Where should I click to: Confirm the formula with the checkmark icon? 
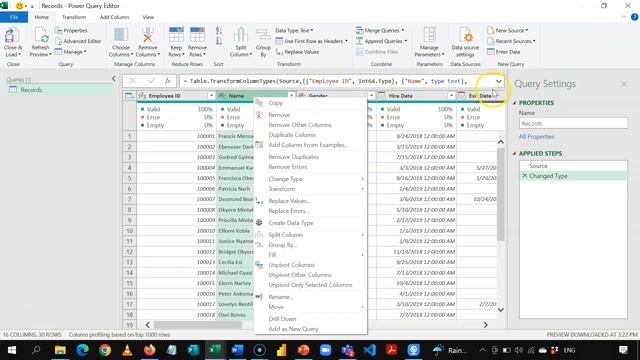point(151,81)
